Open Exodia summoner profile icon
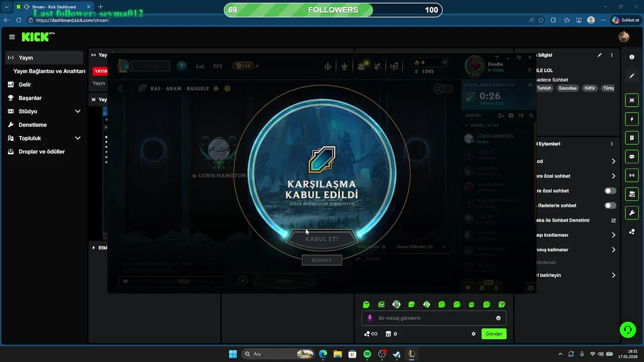Image resolution: width=644 pixels, height=362 pixels. (474, 66)
